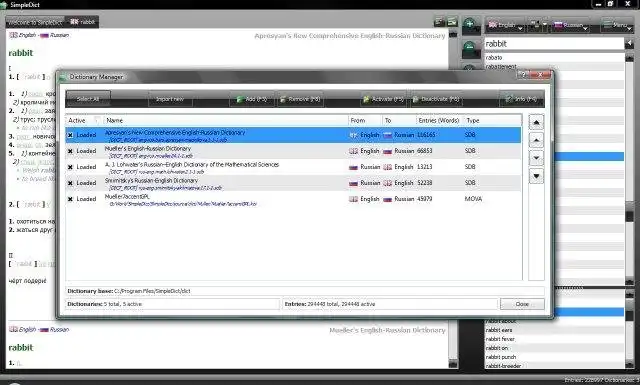Click the Add (F5) toolbar button

click(252, 99)
